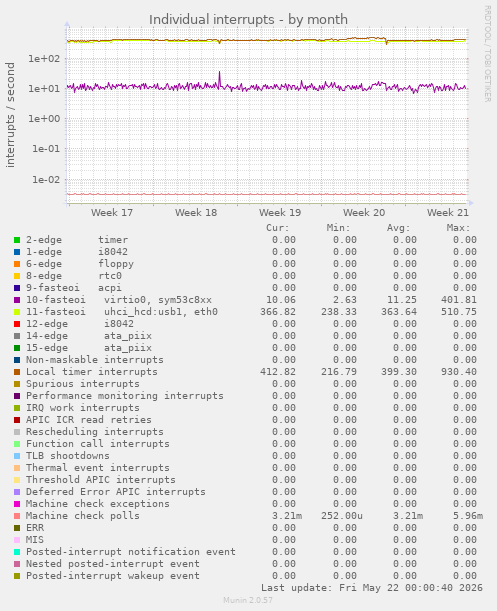Click the Rescheduling interrupts legend entry

[x=95, y=432]
